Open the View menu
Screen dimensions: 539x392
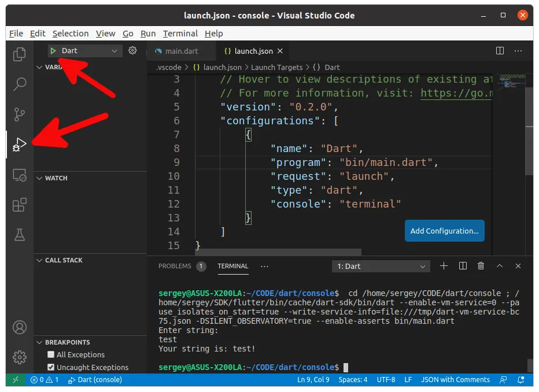click(105, 34)
